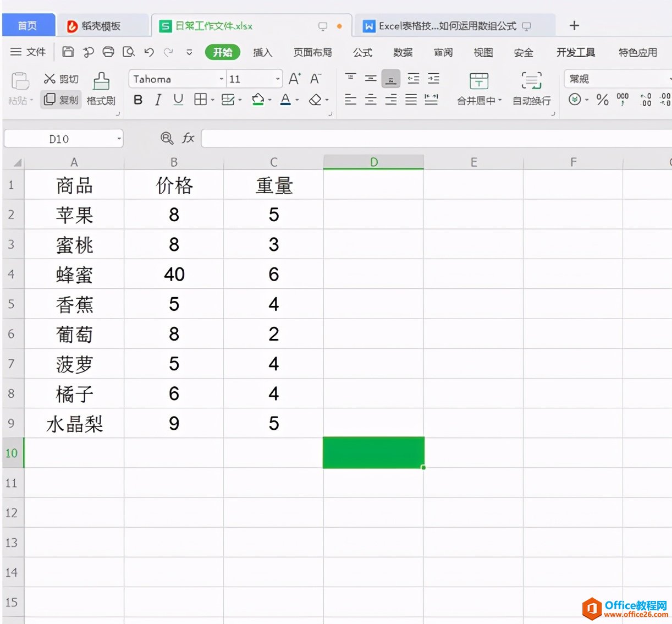672x624 pixels.
Task: Toggle middle vertical alignment
Action: coord(371,79)
